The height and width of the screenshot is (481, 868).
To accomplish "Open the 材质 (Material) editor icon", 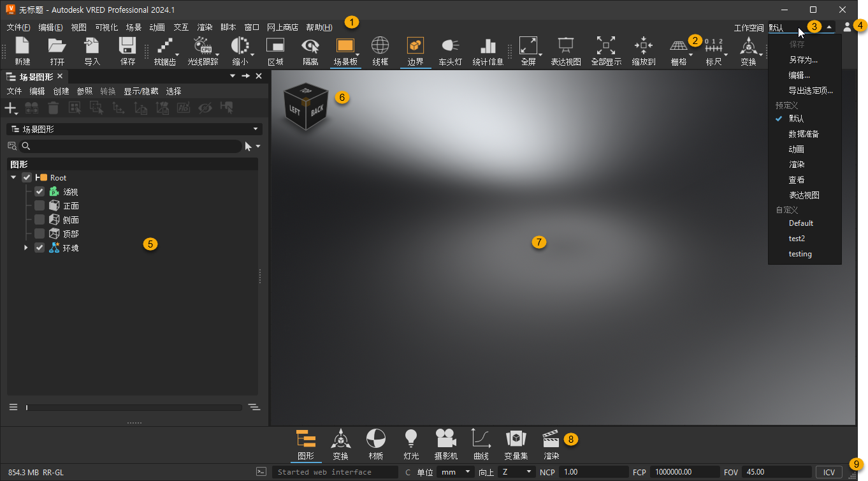I will pos(375,443).
